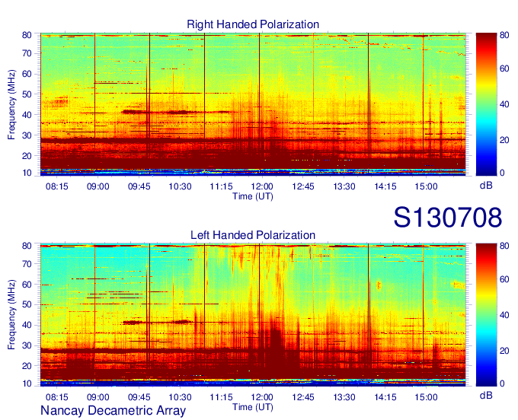Click 80 MHz tick on Right Handed frequency axis
This screenshot has width=518, height=420.
tap(27, 35)
